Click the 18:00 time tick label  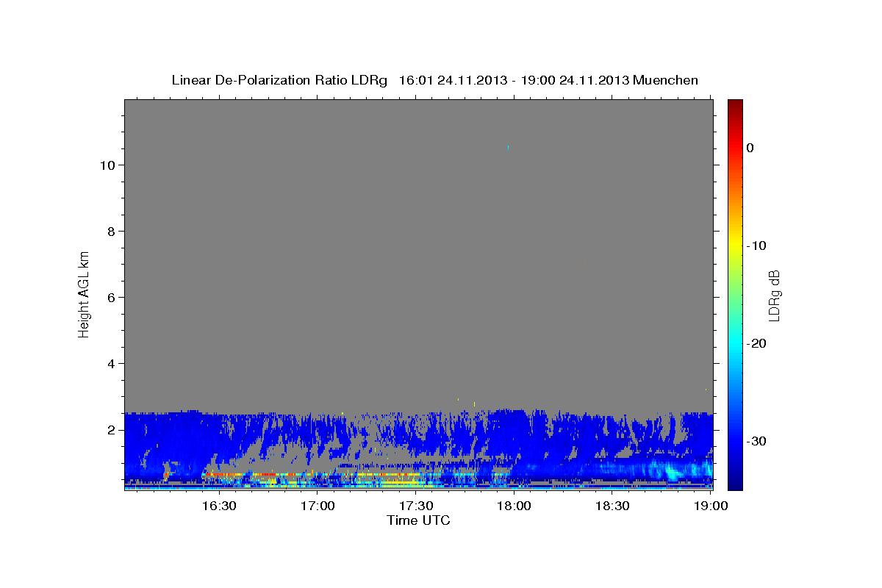point(514,506)
